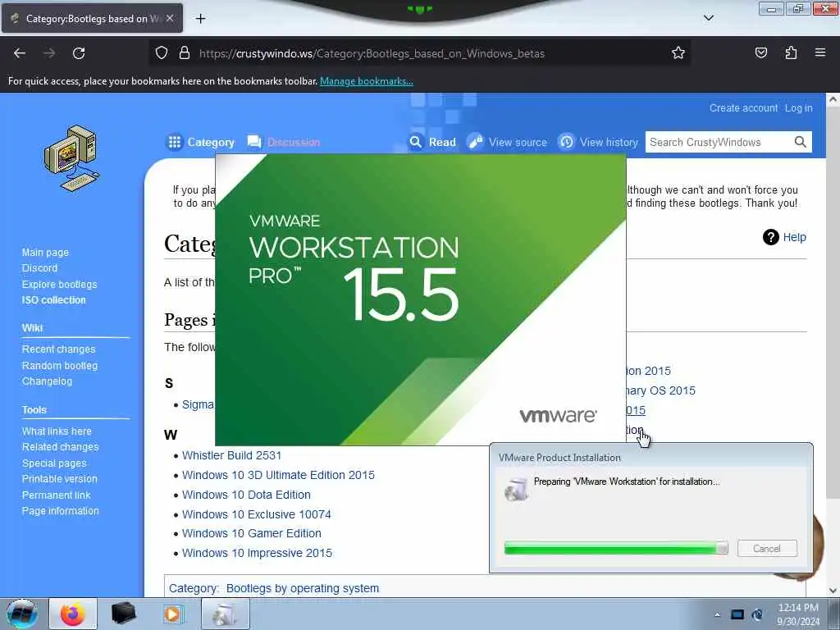Open the tracking protection shield icon

coord(162,53)
